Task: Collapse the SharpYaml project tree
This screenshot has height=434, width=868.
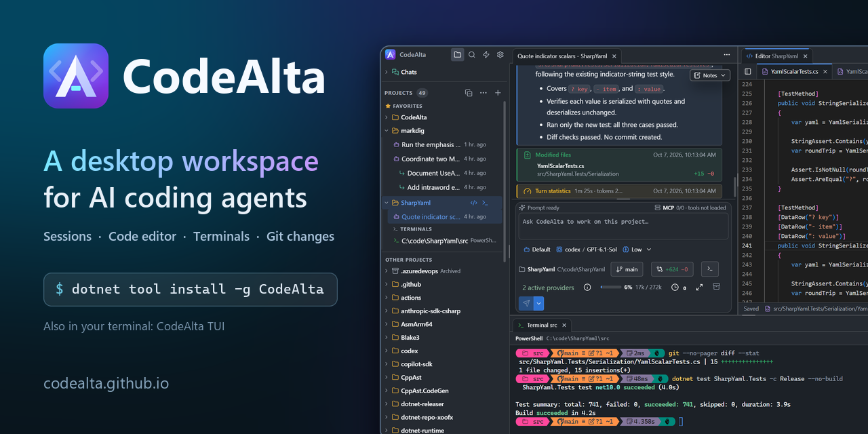Action: click(387, 203)
